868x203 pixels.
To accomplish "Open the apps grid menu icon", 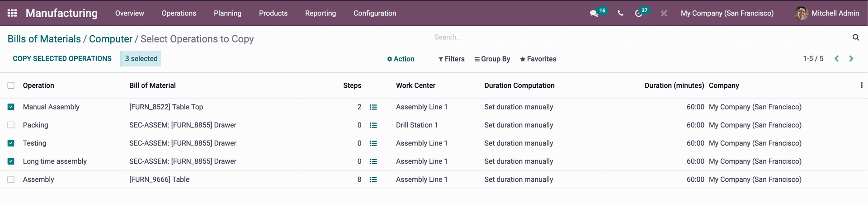I will (x=12, y=13).
